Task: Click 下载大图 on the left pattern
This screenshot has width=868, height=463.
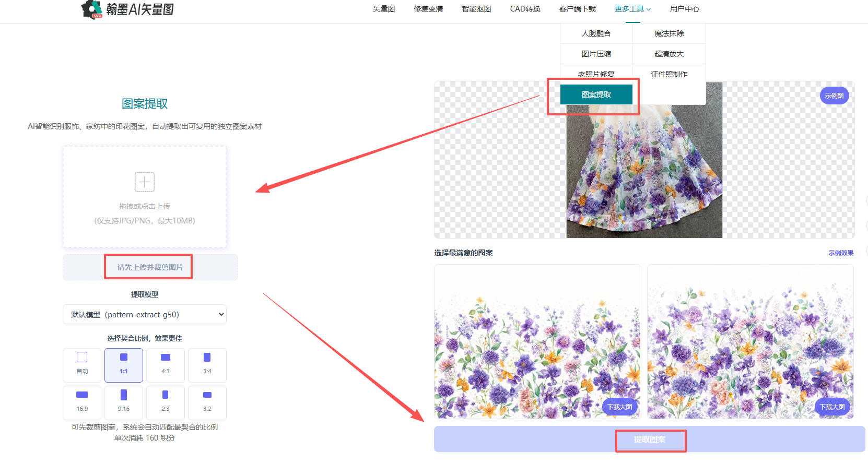Action: coord(619,407)
